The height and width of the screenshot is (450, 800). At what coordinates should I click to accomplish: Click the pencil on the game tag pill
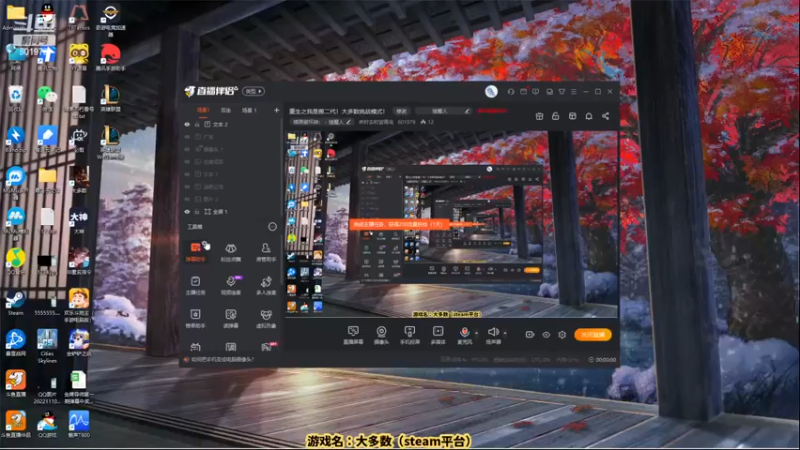click(x=348, y=122)
